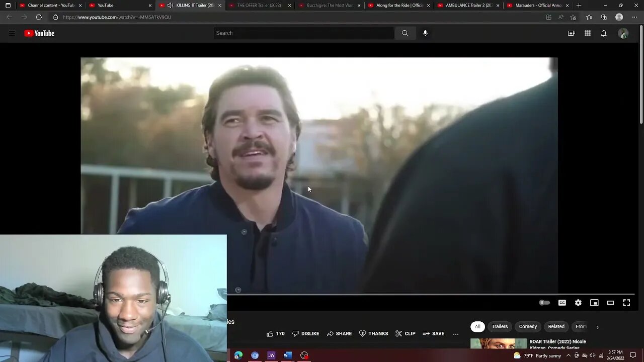Screen dimensions: 644x362
Task: Open Microsoft Edge from taskbar
Action: click(238, 355)
